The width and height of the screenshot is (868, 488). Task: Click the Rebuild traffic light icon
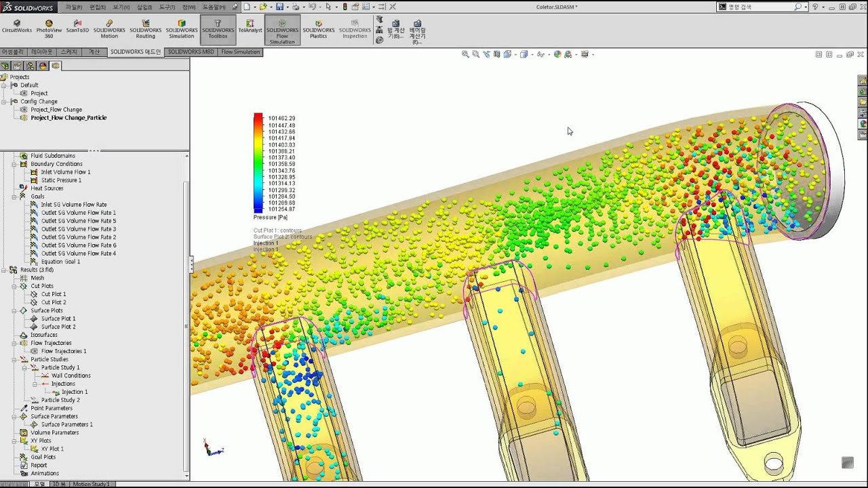344,6
